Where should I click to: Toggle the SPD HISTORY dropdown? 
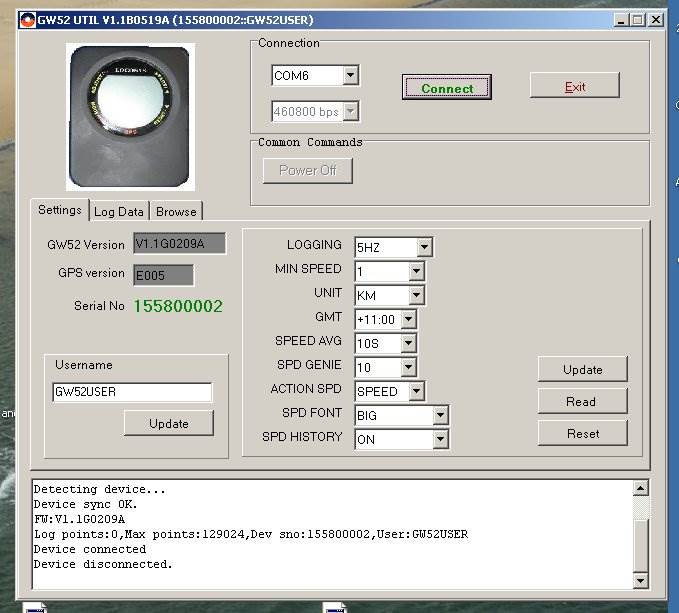(440, 439)
